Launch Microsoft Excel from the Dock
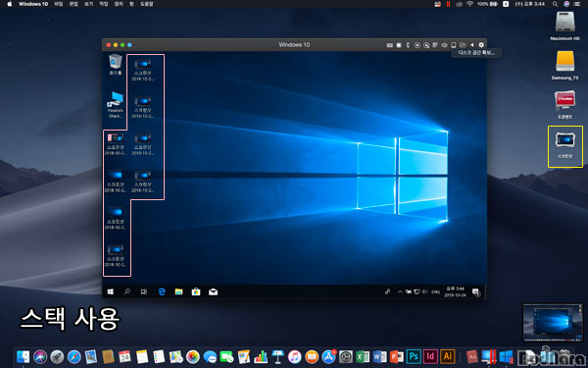Screen dimensions: 588x368 pos(363,356)
